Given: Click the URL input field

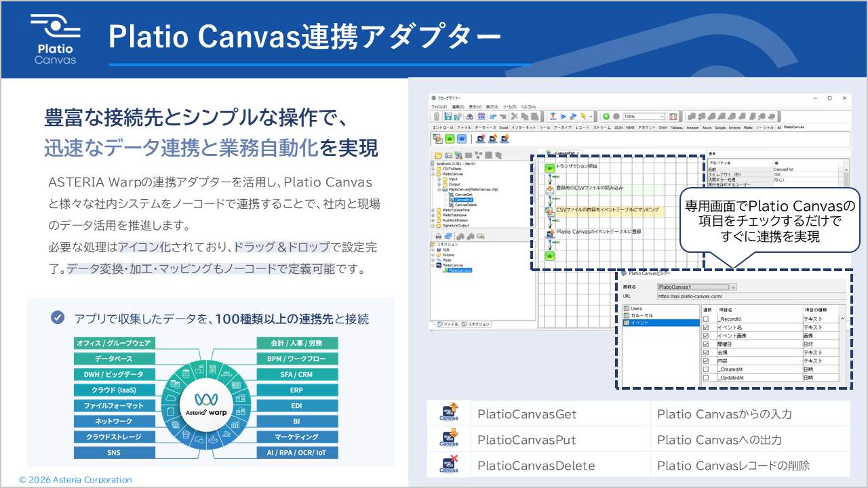Looking at the screenshot, I should (x=746, y=296).
